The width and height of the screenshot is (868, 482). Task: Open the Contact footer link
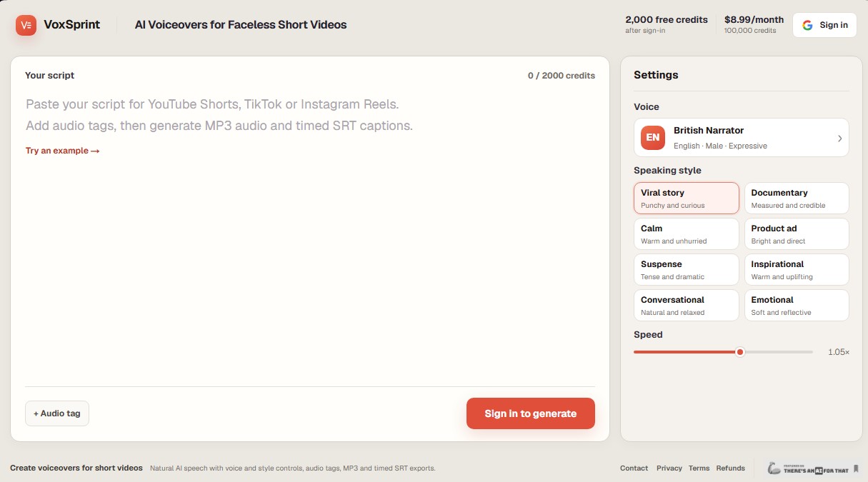pos(634,468)
